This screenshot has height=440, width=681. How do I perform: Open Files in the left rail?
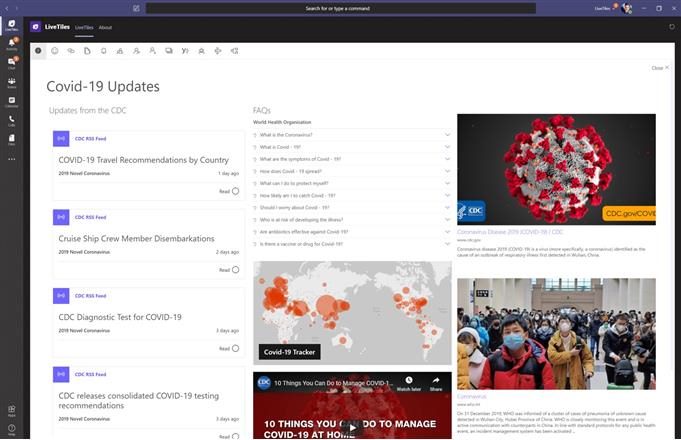point(12,139)
